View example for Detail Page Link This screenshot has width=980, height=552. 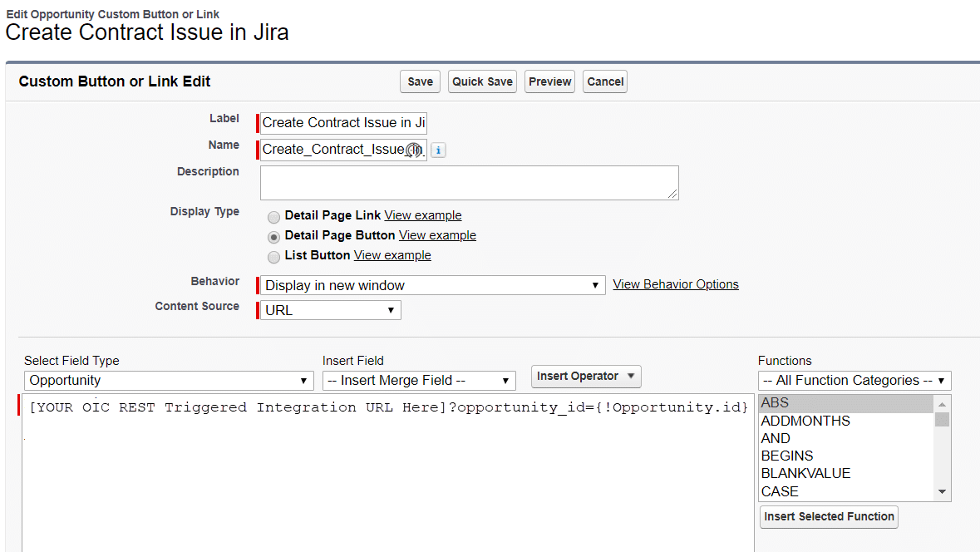pos(423,215)
